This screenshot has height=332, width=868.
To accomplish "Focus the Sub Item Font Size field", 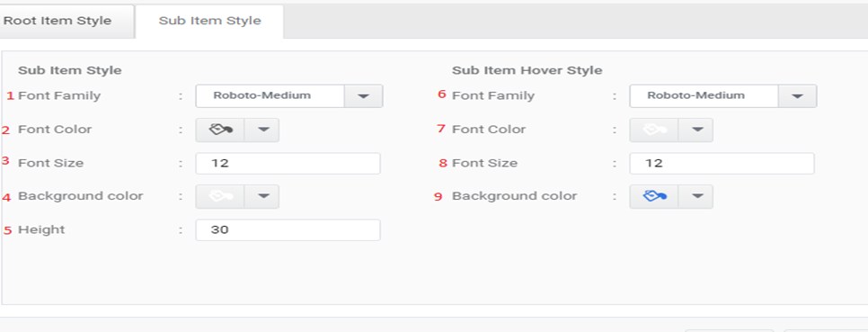I will (x=288, y=164).
